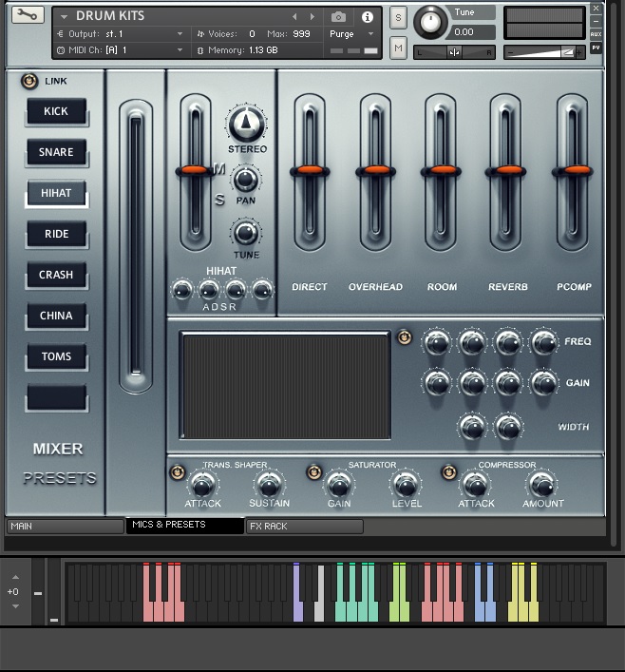The width and height of the screenshot is (625, 672).
Task: Click the octave down arrow on keyboard
Action: pyautogui.click(x=15, y=606)
